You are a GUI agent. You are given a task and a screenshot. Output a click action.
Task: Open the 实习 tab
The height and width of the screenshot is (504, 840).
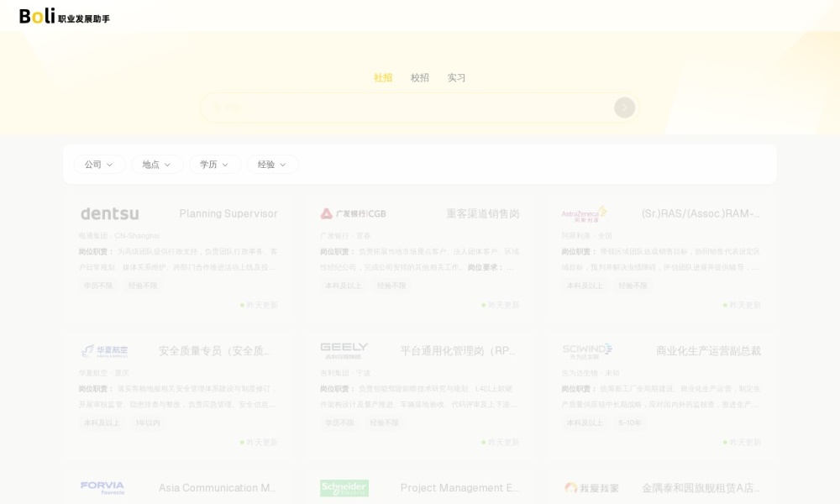pos(456,77)
